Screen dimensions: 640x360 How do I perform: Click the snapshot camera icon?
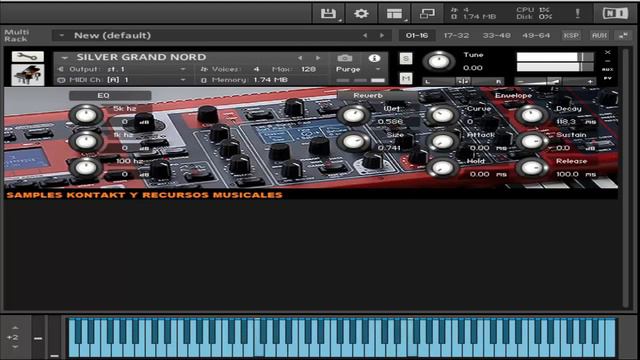click(x=344, y=58)
